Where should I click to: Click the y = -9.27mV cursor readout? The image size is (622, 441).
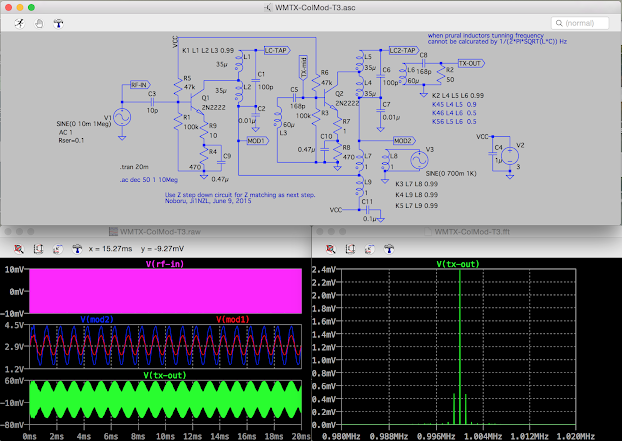[162, 249]
